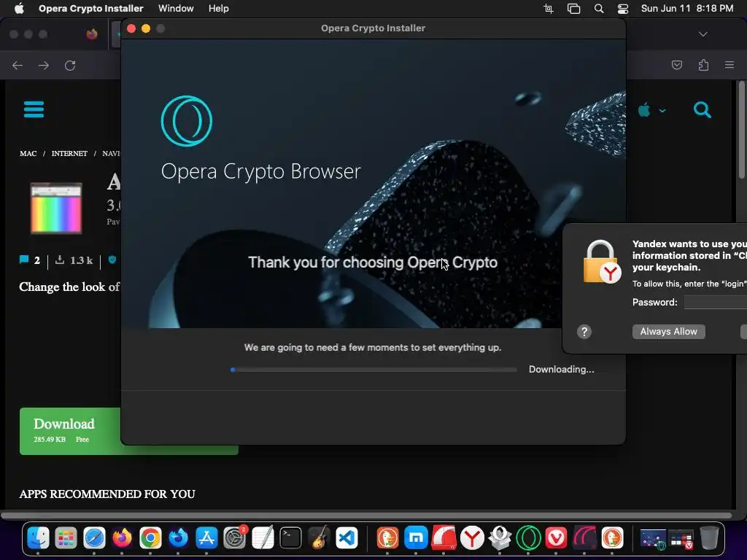Viewport: 747px width, 560px height.
Task: Open the blue Firefox Developer icon in dock
Action: click(x=178, y=538)
